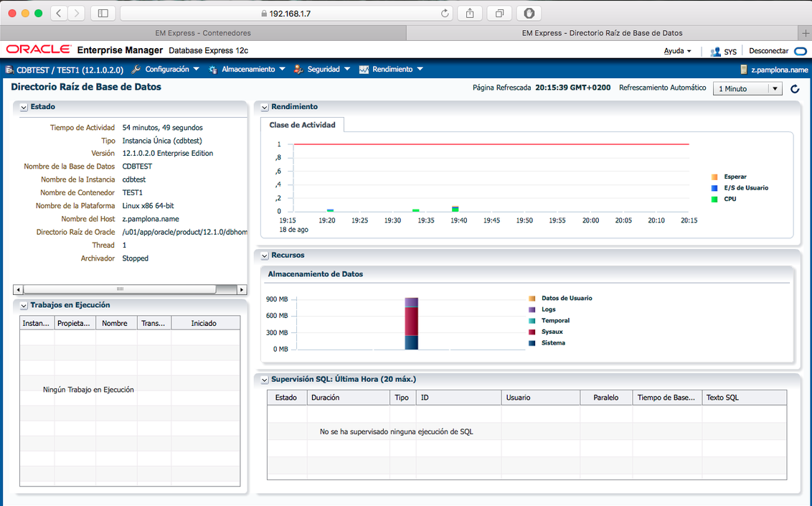Collapse the Estado section
The image size is (812, 506).
click(x=24, y=107)
